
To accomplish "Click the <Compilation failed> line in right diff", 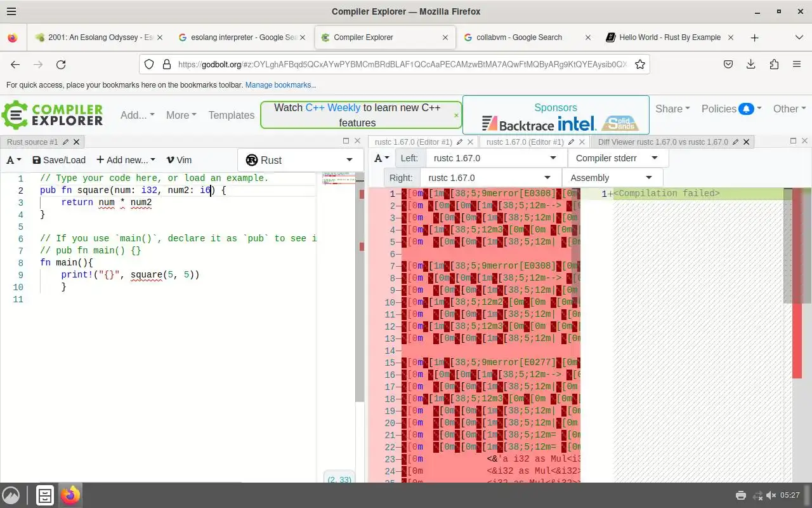I will click(667, 194).
